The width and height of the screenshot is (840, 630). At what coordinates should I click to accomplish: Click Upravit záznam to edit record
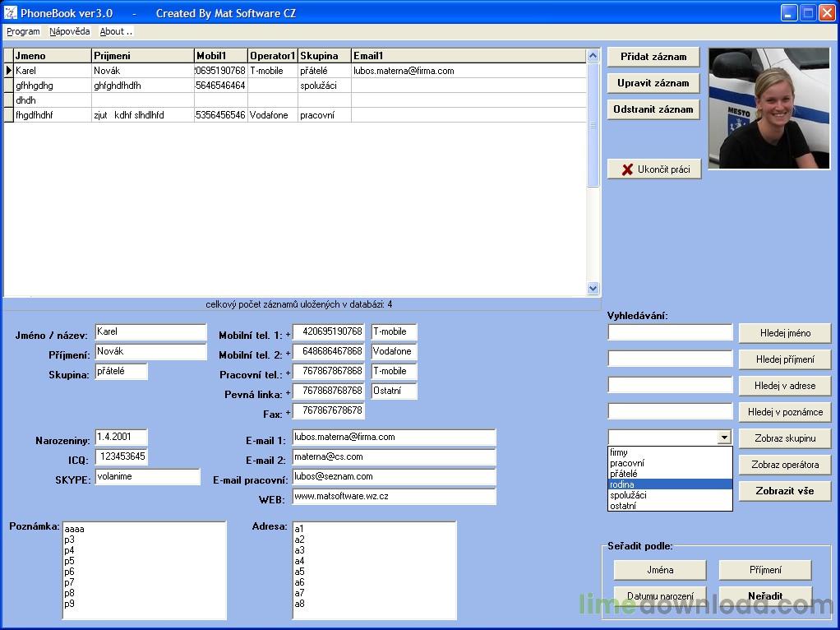point(653,83)
